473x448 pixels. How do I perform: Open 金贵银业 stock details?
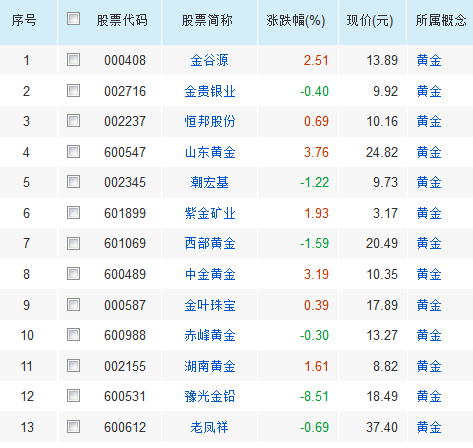point(210,91)
